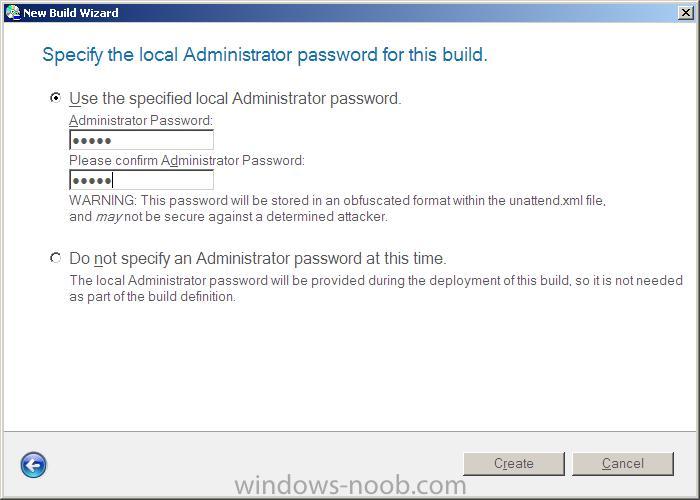Click the 'Use the specified local Administrator password' label

click(x=235, y=99)
